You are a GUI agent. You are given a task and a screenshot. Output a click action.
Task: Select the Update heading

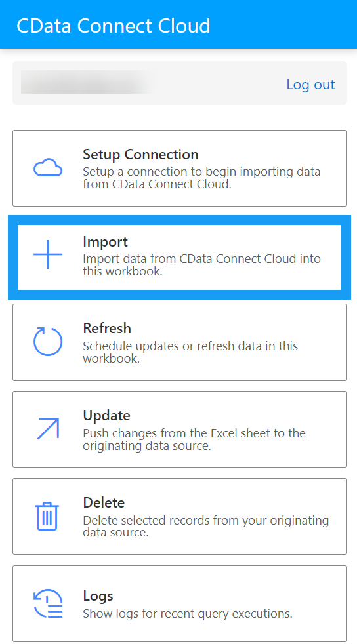[106, 416]
